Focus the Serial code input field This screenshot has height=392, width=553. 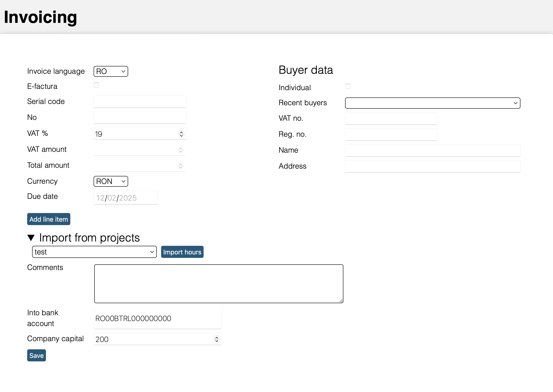pyautogui.click(x=140, y=102)
